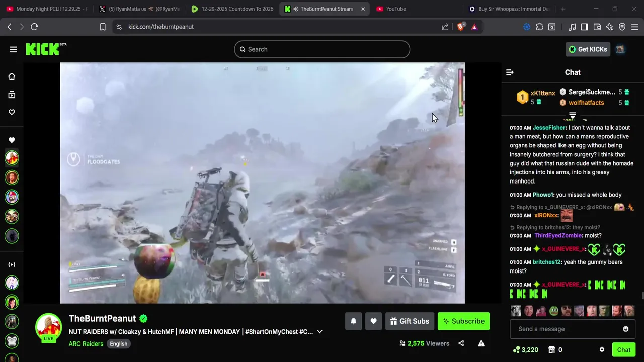Open the Following heart icon in sidebar
Screen dimensions: 644x362
[12, 112]
